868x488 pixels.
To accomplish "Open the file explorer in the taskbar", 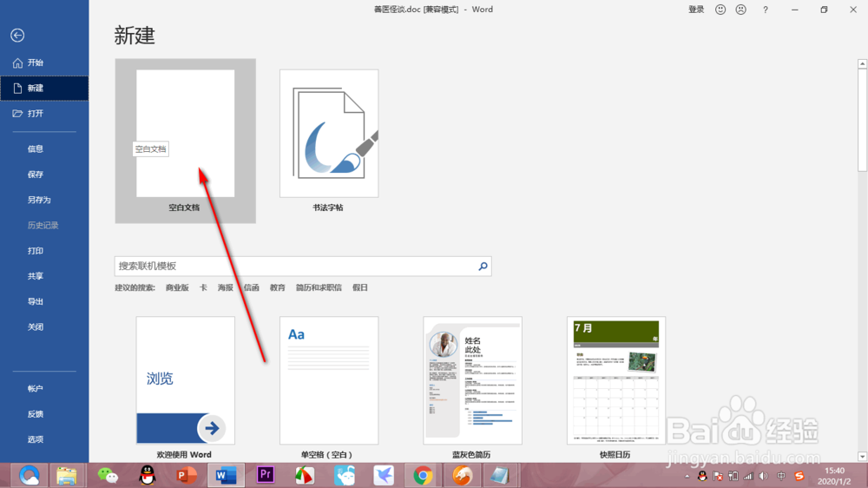I will [x=67, y=475].
